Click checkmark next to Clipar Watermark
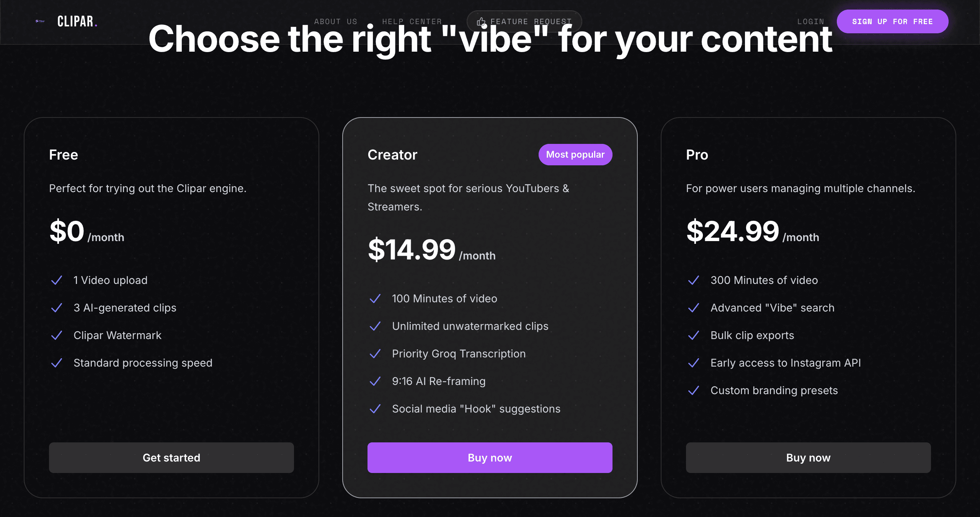 pyautogui.click(x=57, y=336)
